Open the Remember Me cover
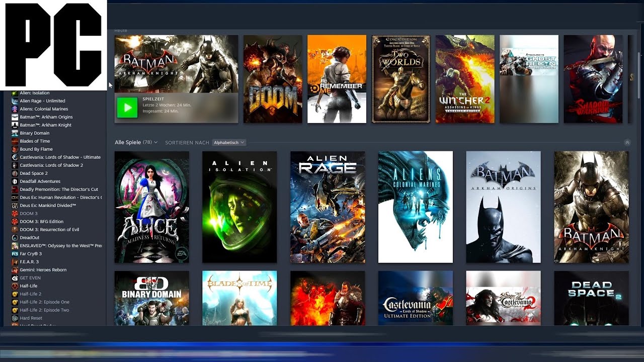The width and height of the screenshot is (644, 362). click(337, 79)
